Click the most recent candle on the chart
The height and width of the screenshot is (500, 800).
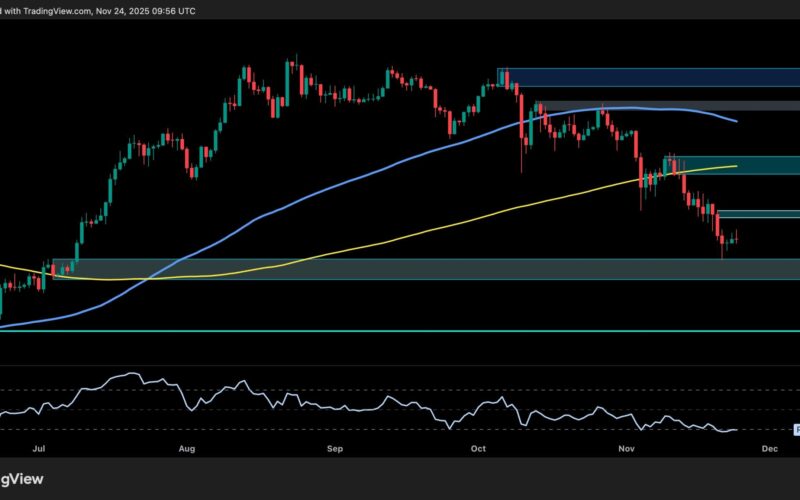[737, 236]
